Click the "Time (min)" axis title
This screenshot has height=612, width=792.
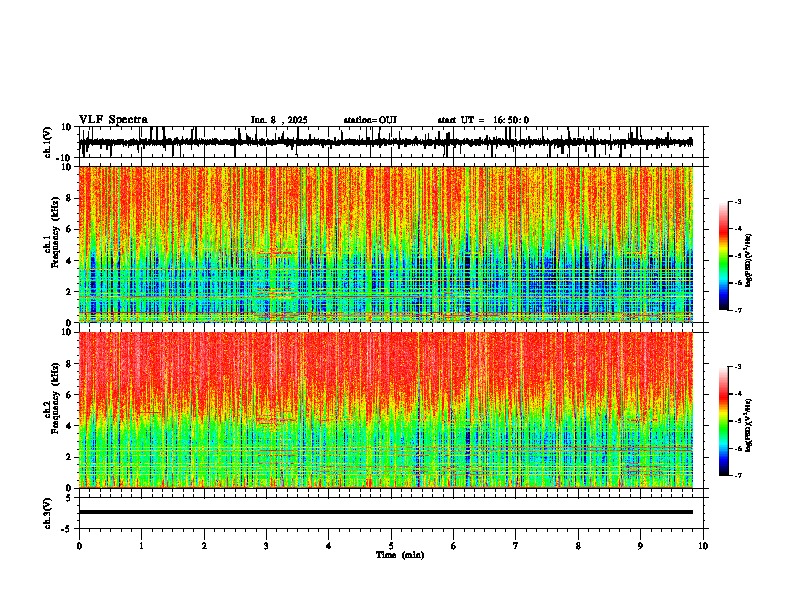click(400, 555)
